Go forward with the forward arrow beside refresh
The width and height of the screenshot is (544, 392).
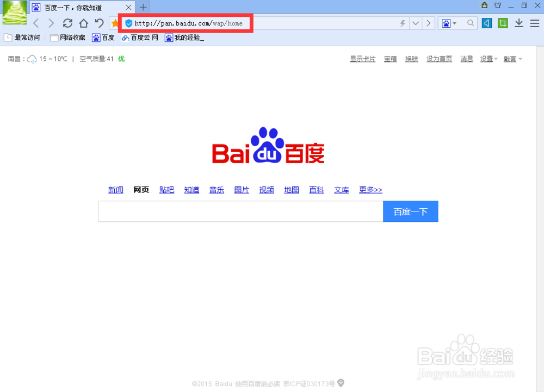click(x=51, y=23)
